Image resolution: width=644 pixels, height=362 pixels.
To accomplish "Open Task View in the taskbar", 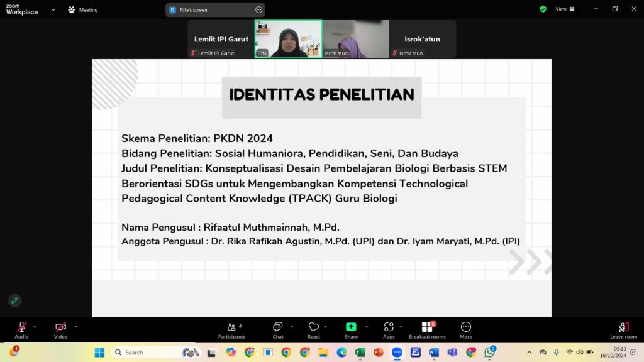I will (x=211, y=353).
